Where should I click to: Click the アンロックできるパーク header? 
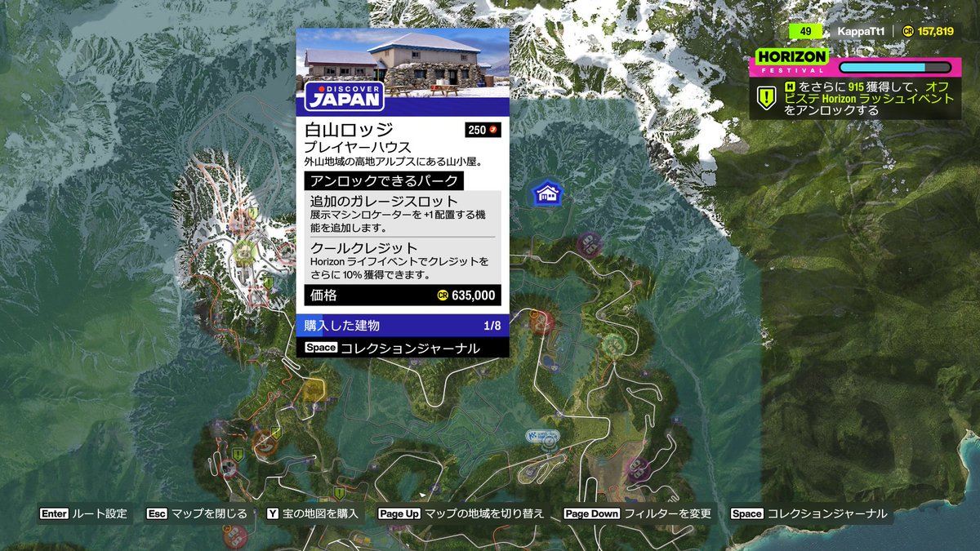384,180
